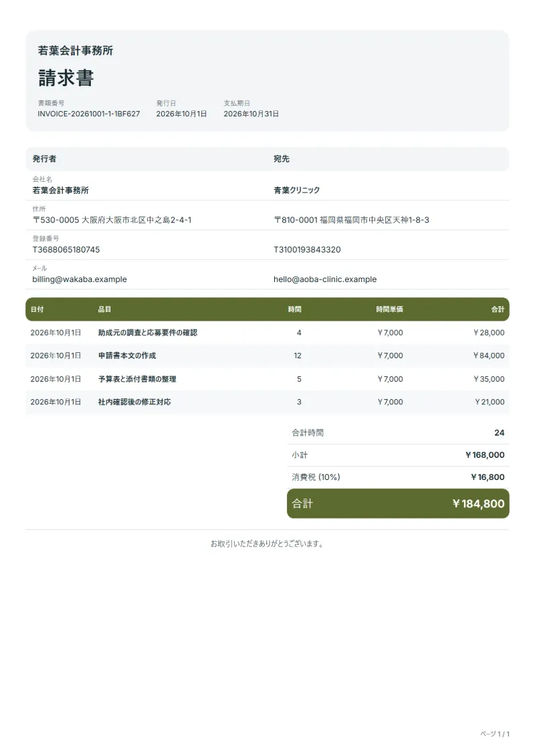Click the ￥7,000 rate in 助成元の調査 row
535x756 pixels.
coord(390,333)
